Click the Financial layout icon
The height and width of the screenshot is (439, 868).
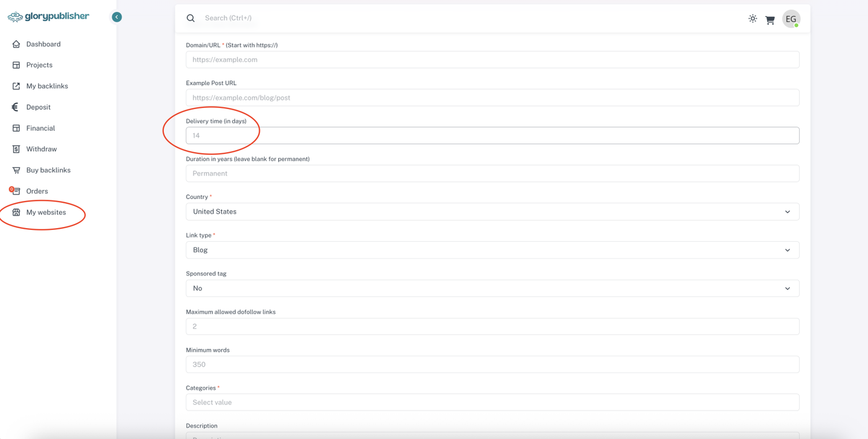16,128
